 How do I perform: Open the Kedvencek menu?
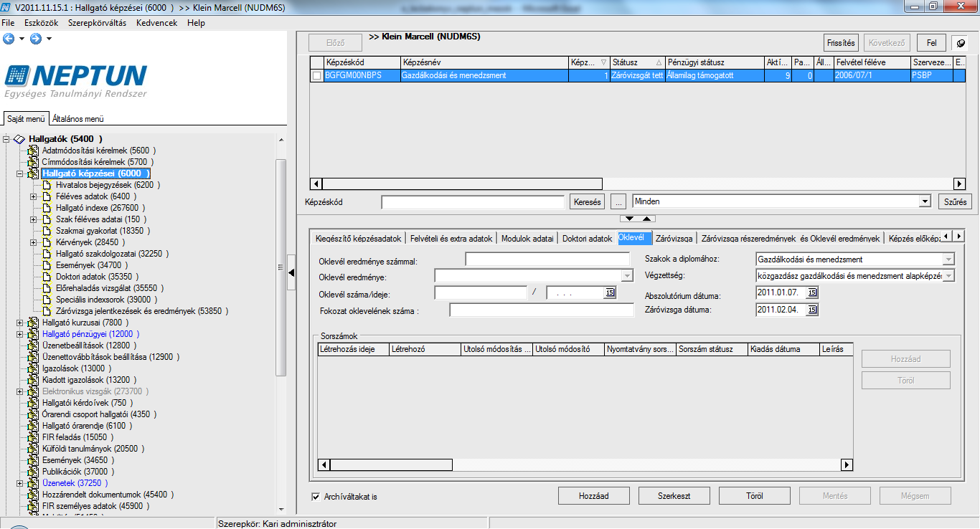(x=156, y=23)
